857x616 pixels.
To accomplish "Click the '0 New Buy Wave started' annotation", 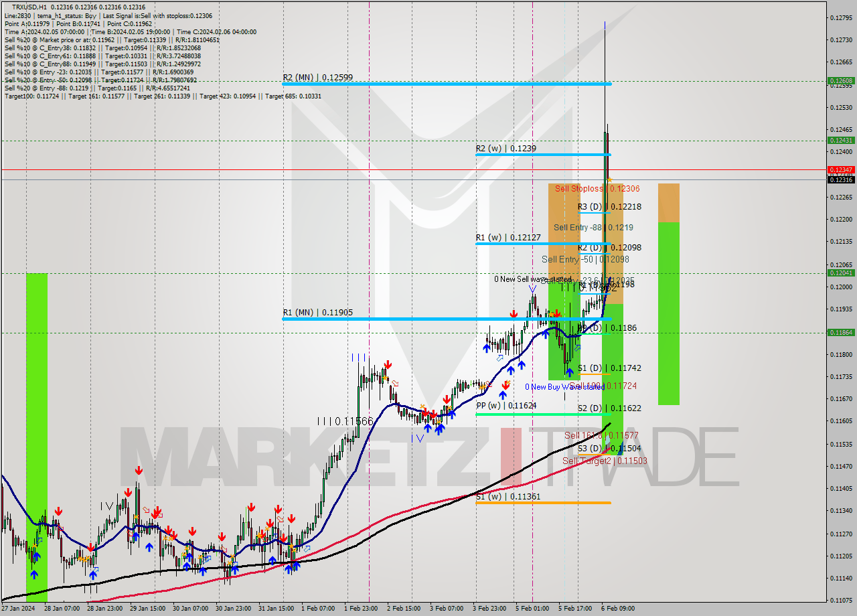I will pyautogui.click(x=564, y=386).
